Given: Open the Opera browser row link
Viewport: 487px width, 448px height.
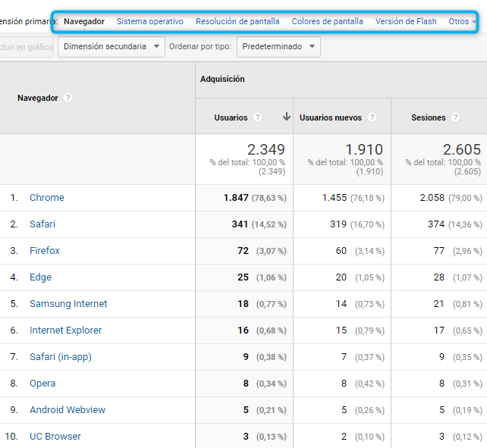Looking at the screenshot, I should (x=42, y=384).
